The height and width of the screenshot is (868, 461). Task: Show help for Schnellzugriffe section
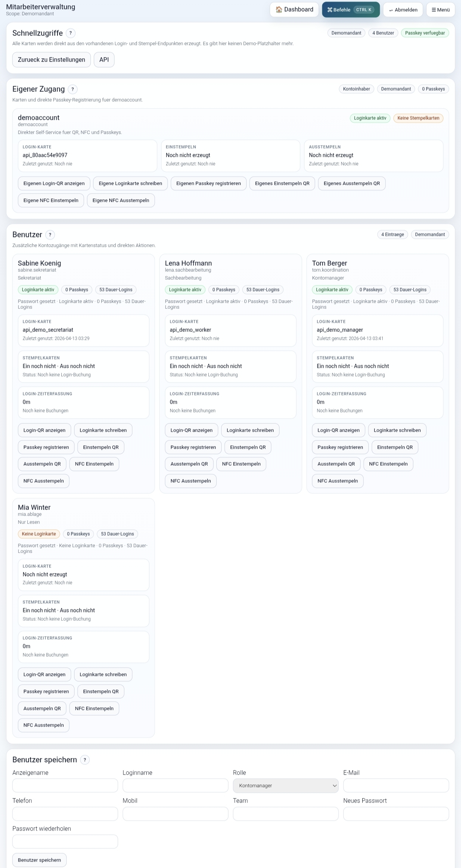(x=70, y=33)
